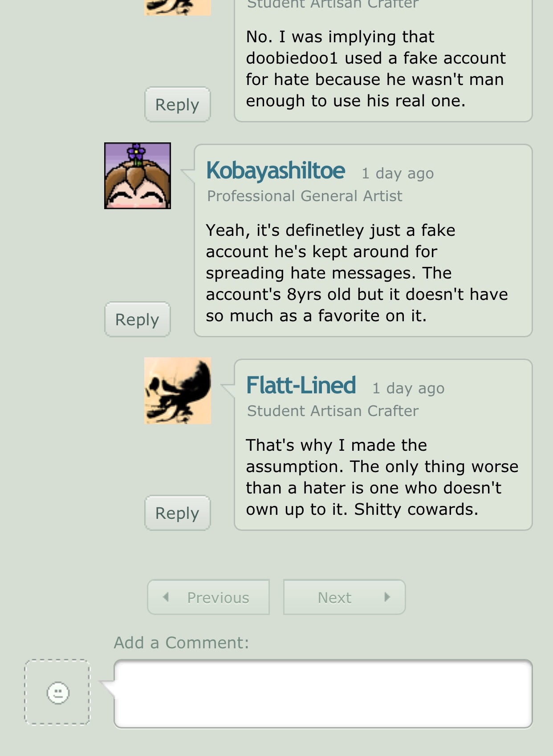The width and height of the screenshot is (553, 756).
Task: Go to Next comments page
Action: 344,597
